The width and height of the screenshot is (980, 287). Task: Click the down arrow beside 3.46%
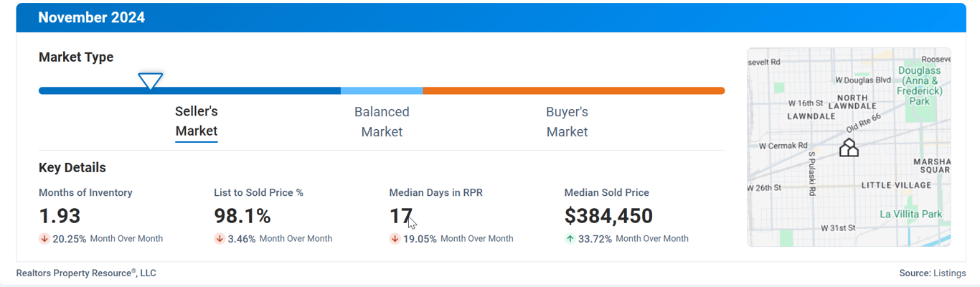coord(220,239)
